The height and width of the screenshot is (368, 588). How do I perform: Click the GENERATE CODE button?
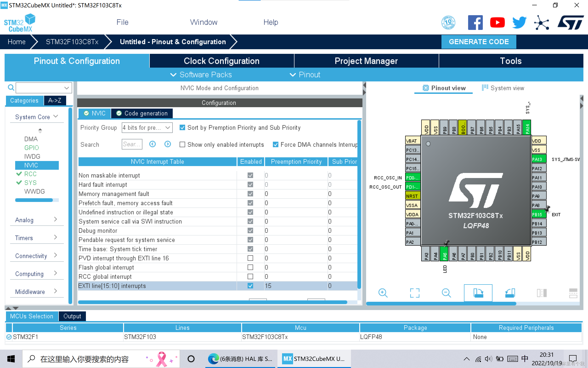[479, 42]
